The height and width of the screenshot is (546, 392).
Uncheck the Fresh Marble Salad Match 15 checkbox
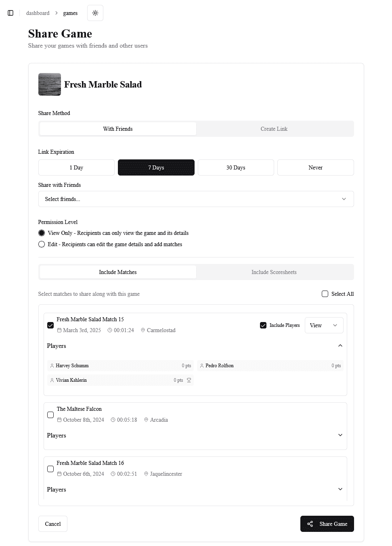pyautogui.click(x=50, y=325)
